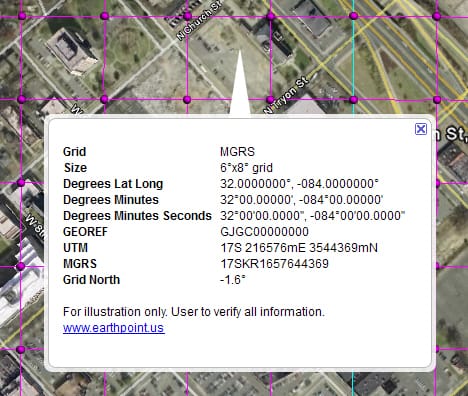
Task: Select the value 32.0000000°, -084.0000000°
Action: [x=299, y=184]
